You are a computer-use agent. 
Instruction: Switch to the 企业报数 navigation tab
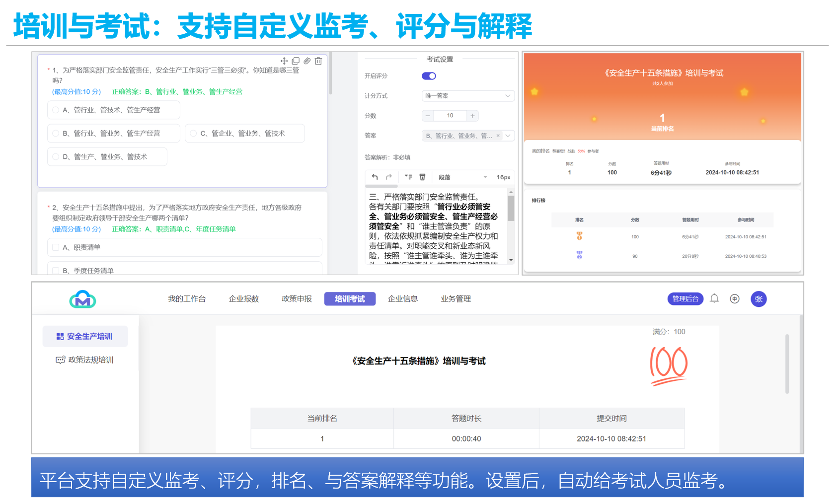243,299
